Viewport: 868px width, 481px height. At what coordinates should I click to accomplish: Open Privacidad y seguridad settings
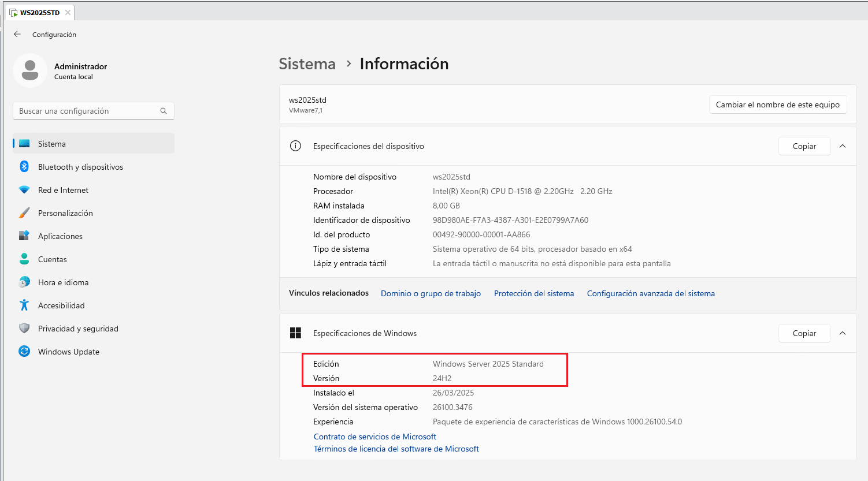[78, 329]
